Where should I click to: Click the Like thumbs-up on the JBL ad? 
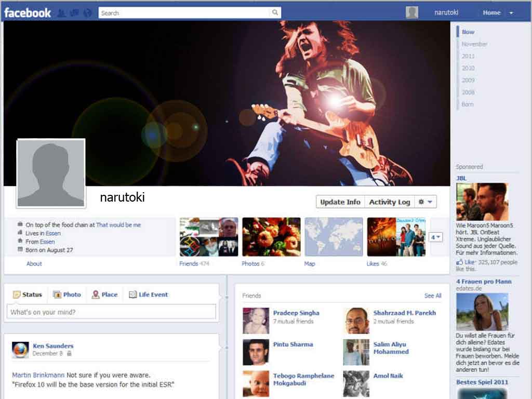[459, 262]
